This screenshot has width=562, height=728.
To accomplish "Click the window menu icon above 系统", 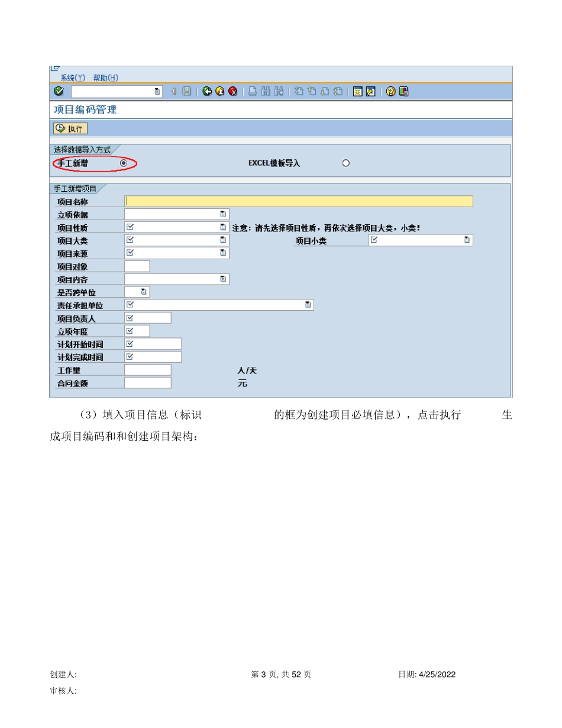I will (x=54, y=69).
